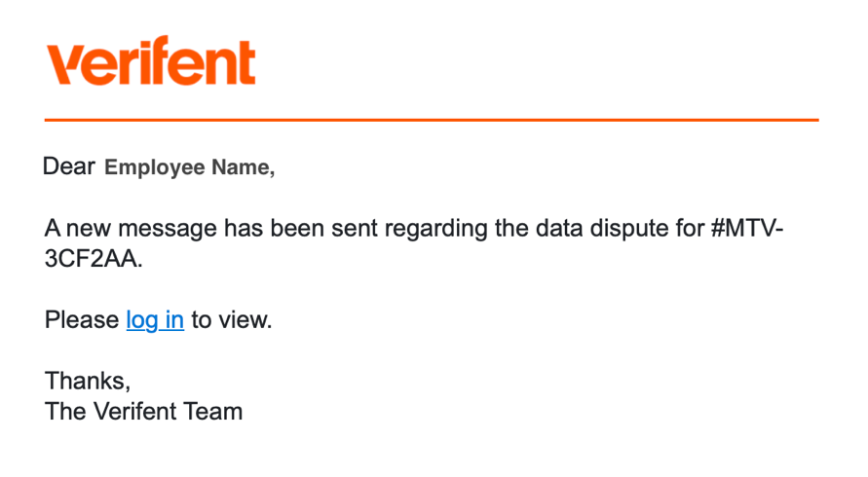
Task: Click the Verifent logo
Action: click(151, 63)
